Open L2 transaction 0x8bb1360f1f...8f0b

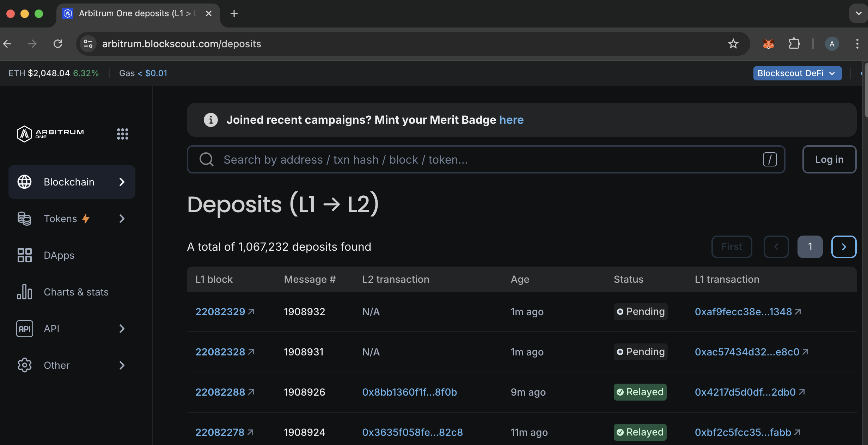tap(409, 392)
